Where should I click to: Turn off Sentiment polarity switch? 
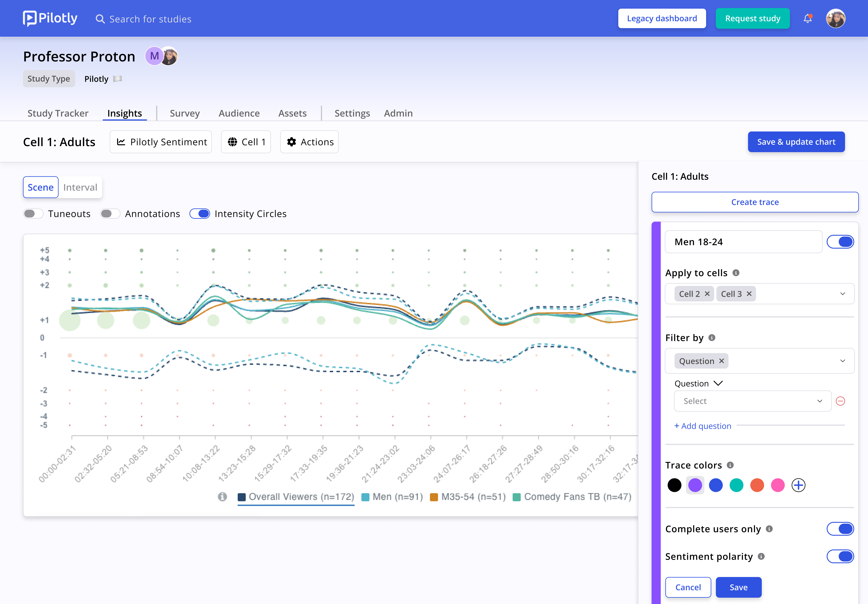[840, 556]
